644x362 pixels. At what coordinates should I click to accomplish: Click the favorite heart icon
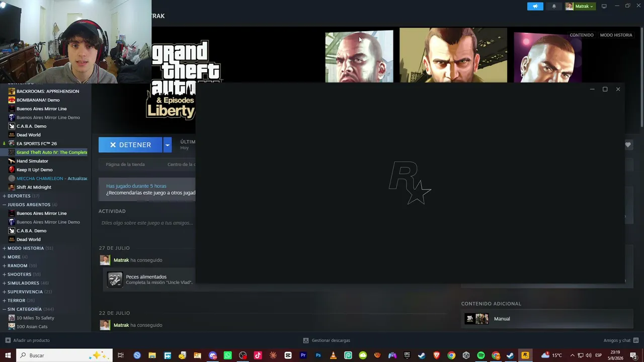(628, 145)
